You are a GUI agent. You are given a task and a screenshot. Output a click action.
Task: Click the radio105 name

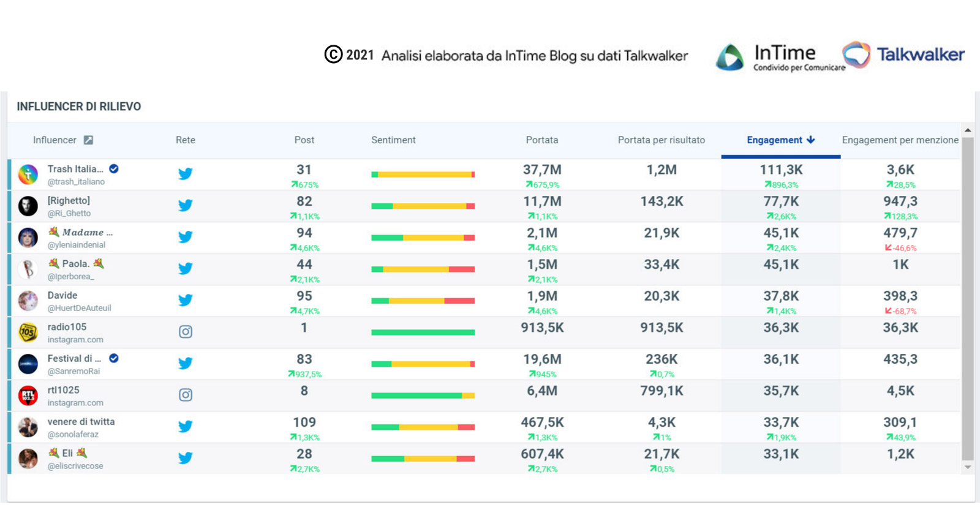tap(67, 327)
